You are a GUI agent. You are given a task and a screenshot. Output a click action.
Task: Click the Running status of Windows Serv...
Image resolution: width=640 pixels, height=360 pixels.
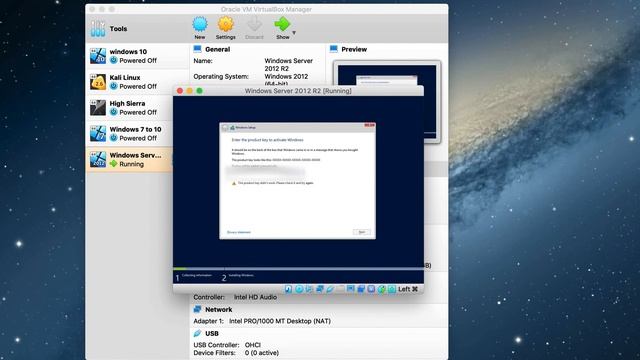click(x=131, y=164)
